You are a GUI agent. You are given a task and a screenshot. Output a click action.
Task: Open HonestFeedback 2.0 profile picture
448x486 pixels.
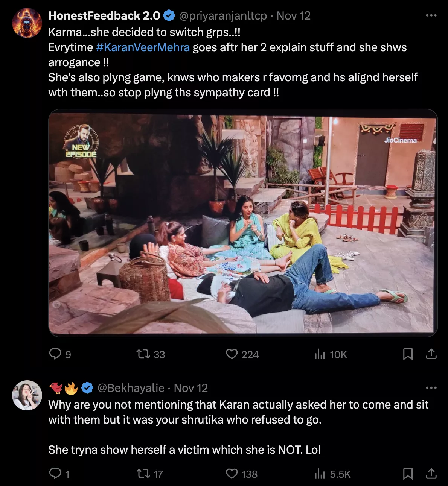click(27, 23)
